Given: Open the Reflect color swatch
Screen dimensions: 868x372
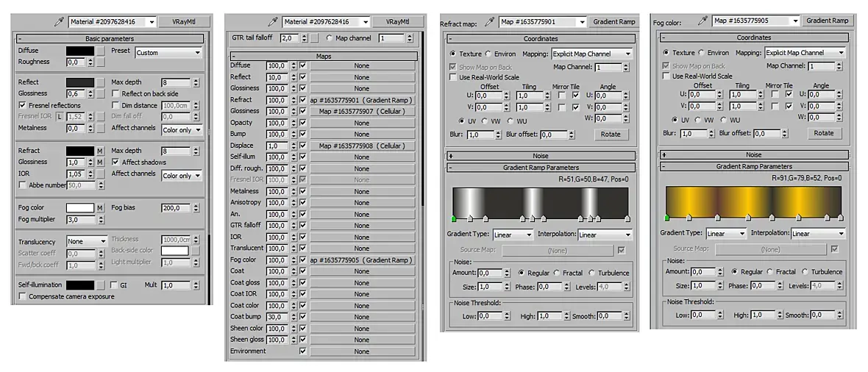Looking at the screenshot, I should [x=80, y=82].
